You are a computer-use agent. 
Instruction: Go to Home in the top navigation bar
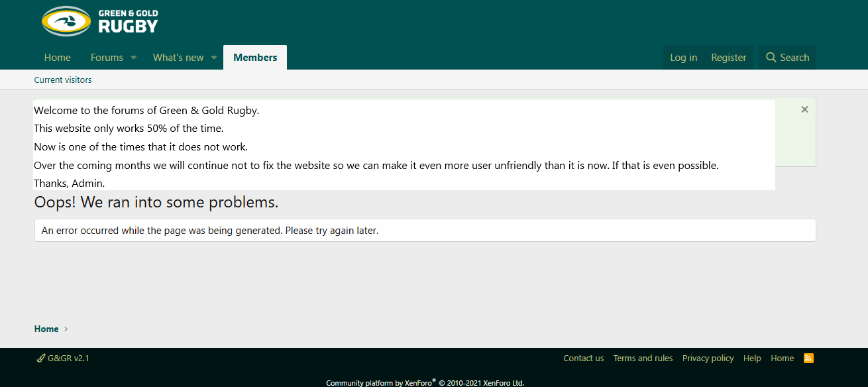[x=58, y=58]
